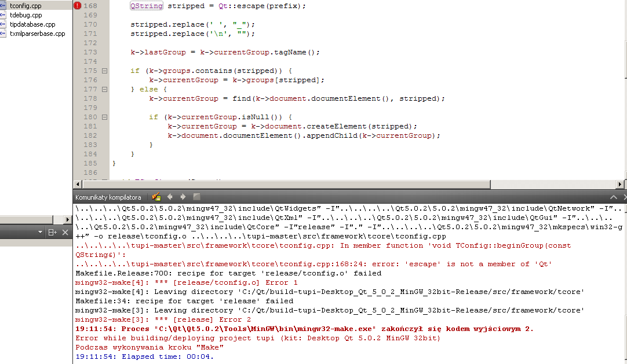The image size is (627, 364).
Task: Open the sidebar panel type dropdown arrow
Action: coord(40,232)
